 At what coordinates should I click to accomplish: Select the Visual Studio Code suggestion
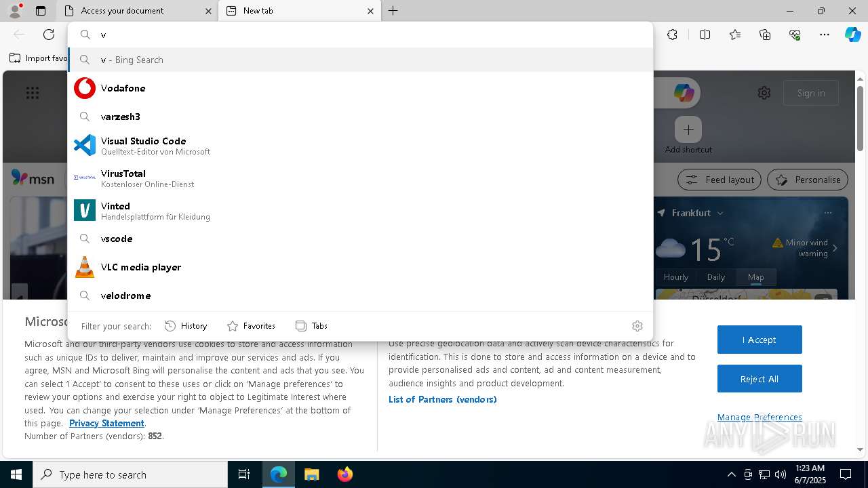coord(360,145)
